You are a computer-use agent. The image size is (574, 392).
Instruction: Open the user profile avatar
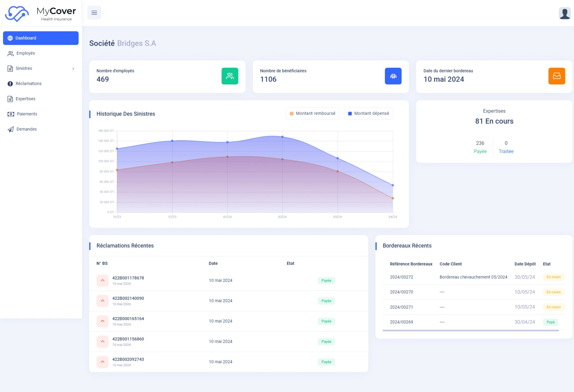565,13
